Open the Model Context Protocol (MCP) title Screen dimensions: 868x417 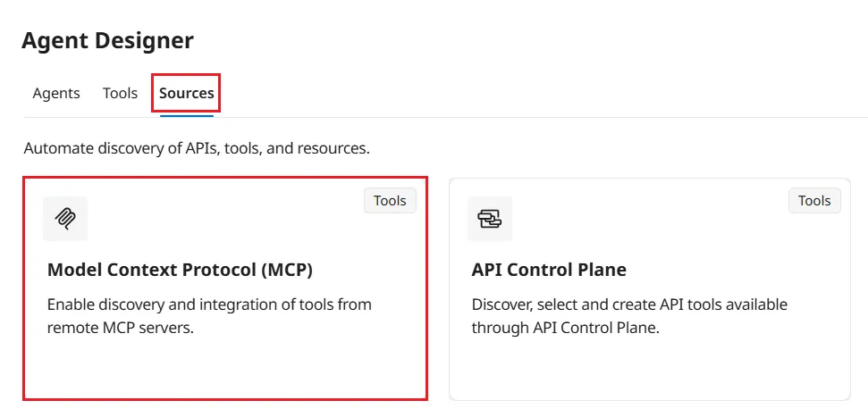pos(180,270)
